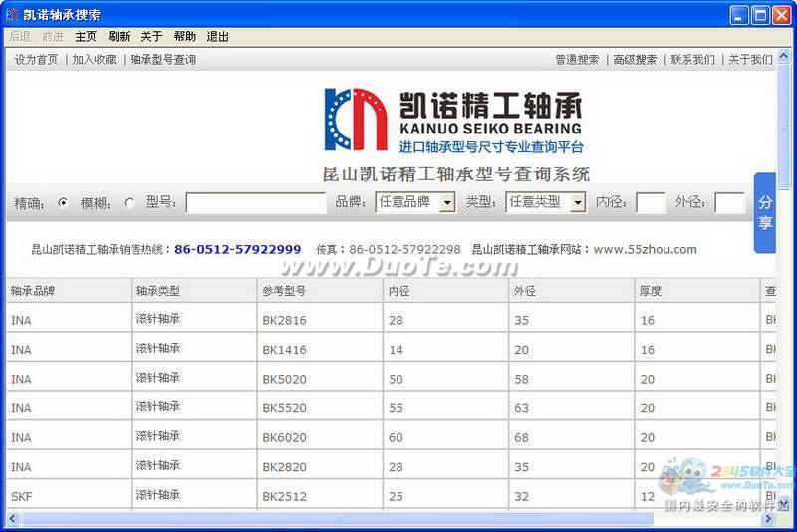Screen dimensions: 797x532
Task: Click inner diameter 50 in BK5020 row
Action: coord(445,379)
